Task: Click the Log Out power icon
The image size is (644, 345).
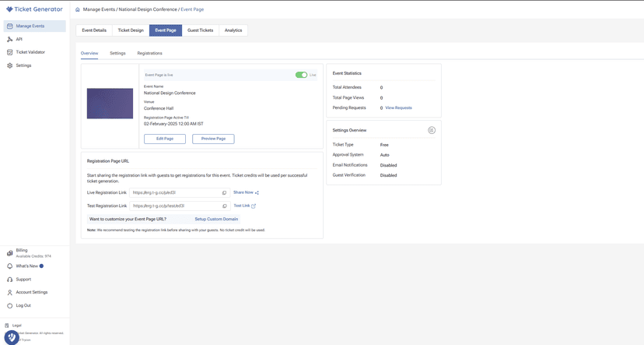Action: (x=10, y=305)
